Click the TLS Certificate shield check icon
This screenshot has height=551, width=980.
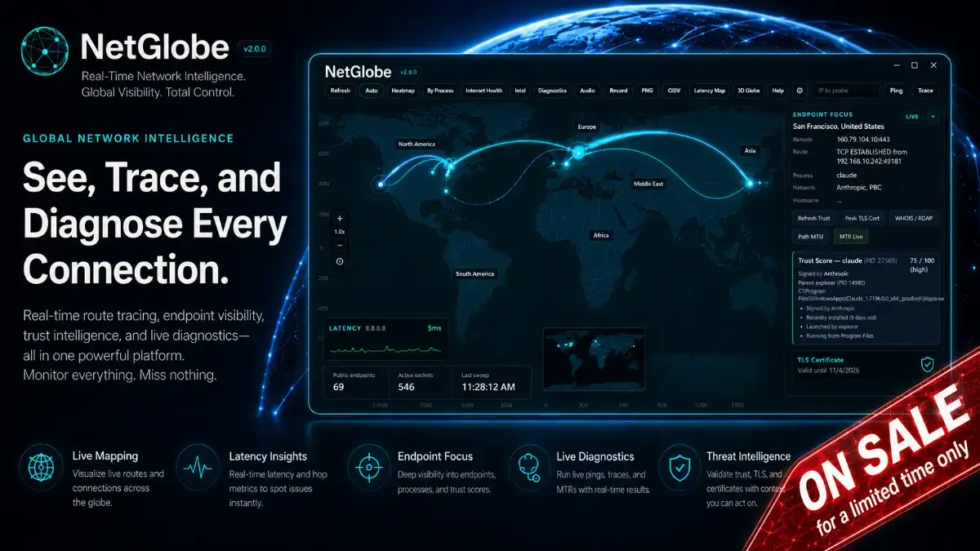point(927,365)
